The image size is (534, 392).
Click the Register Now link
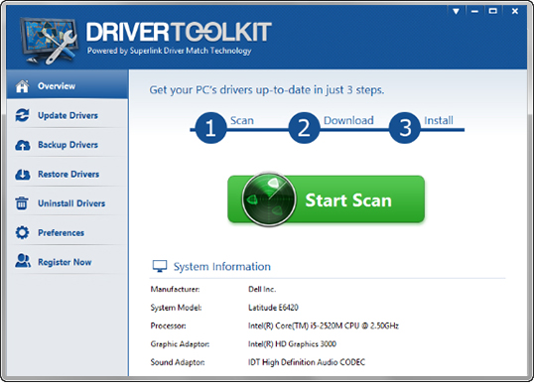pyautogui.click(x=67, y=262)
